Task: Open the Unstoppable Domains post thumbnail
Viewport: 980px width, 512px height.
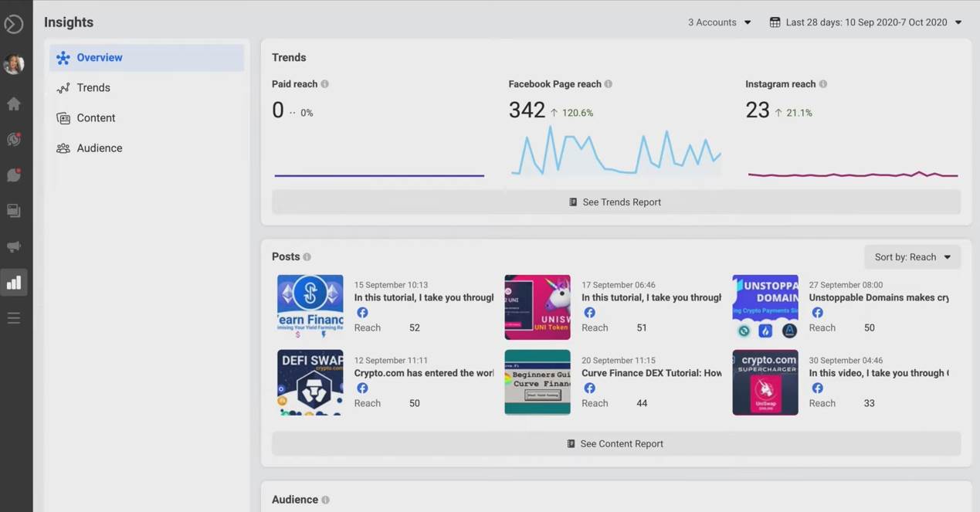Action: point(765,307)
